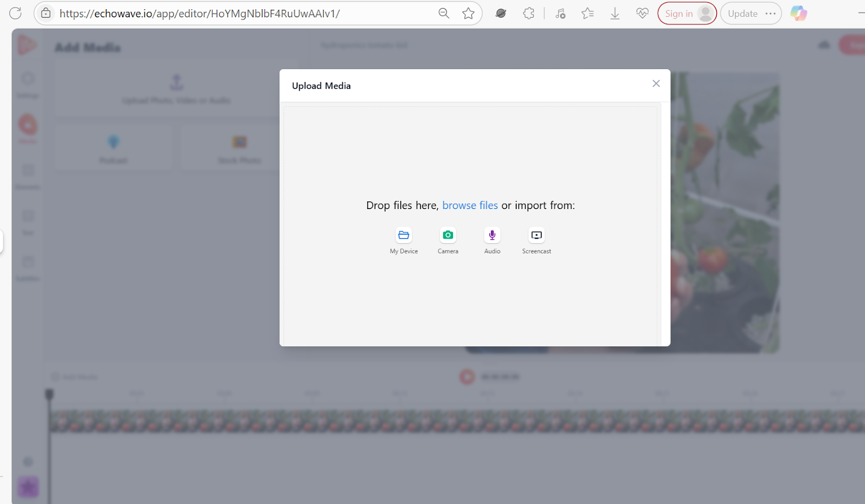The height and width of the screenshot is (504, 865).
Task: Show the Favorites list panel
Action: pos(588,14)
